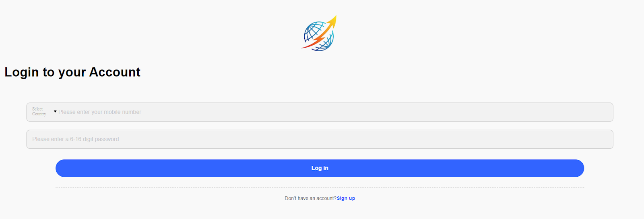
Task: Click the blue Log in button
Action: (x=320, y=168)
